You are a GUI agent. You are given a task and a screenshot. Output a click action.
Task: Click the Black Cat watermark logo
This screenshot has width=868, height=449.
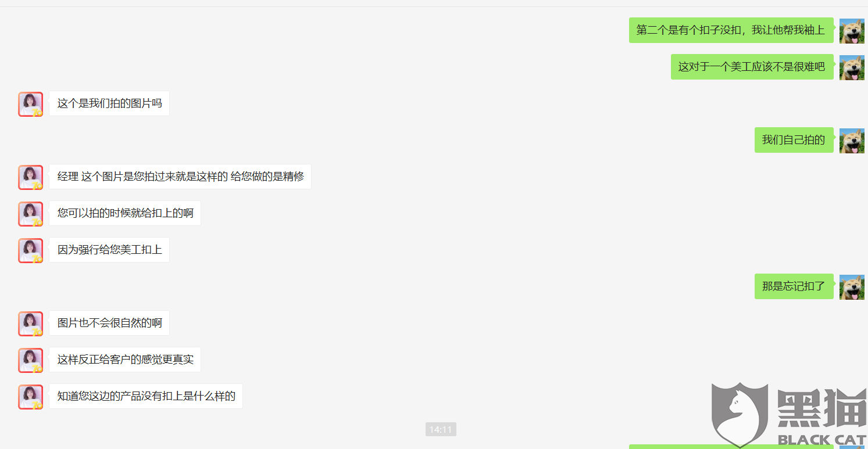tap(790, 415)
